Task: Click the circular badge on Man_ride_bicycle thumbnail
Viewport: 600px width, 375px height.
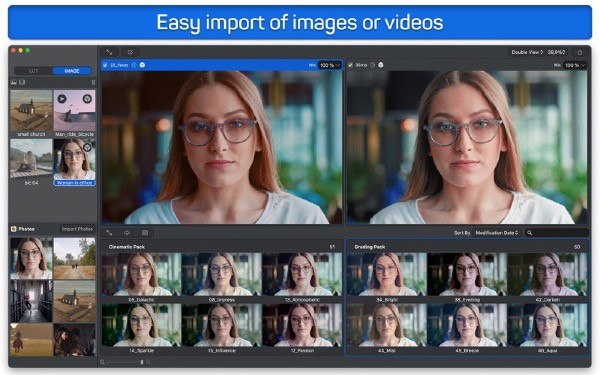Action: (x=87, y=99)
